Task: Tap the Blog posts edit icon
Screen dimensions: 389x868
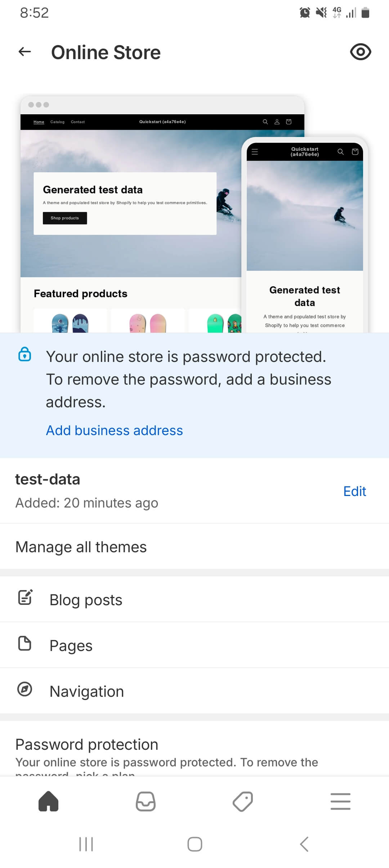Action: [25, 597]
